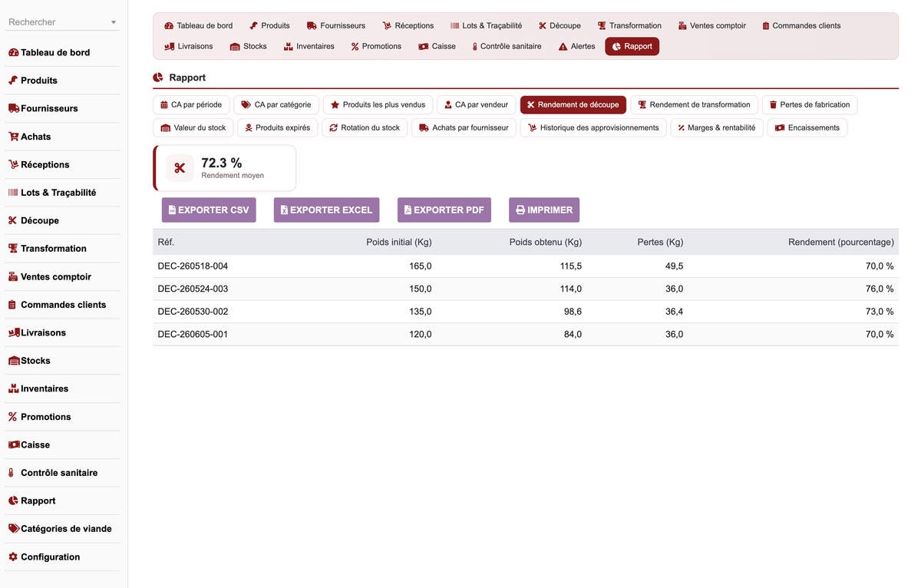Go to Réceptions tab in top navigation

pos(408,25)
